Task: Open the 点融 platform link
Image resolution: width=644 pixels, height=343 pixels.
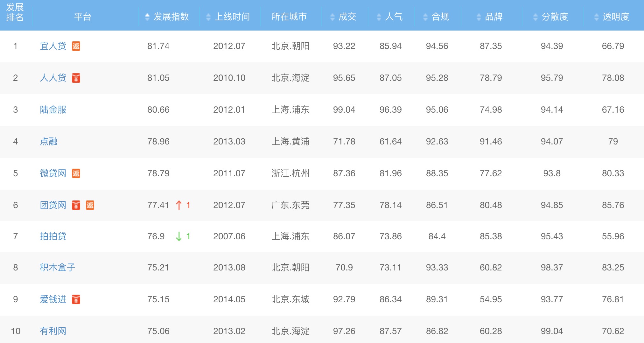Action: pos(49,142)
